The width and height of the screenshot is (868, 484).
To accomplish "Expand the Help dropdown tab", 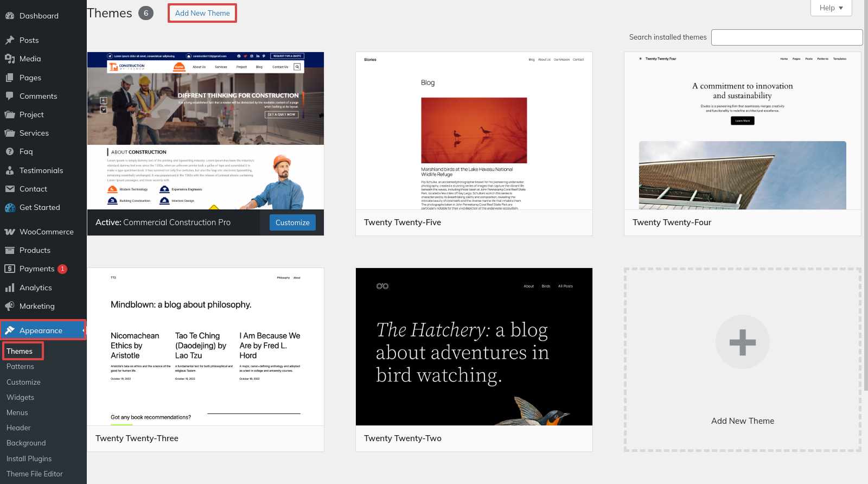I will 831,8.
